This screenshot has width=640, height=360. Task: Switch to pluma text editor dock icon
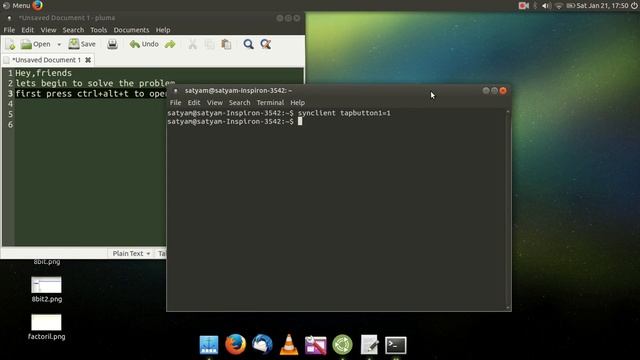[369, 345]
